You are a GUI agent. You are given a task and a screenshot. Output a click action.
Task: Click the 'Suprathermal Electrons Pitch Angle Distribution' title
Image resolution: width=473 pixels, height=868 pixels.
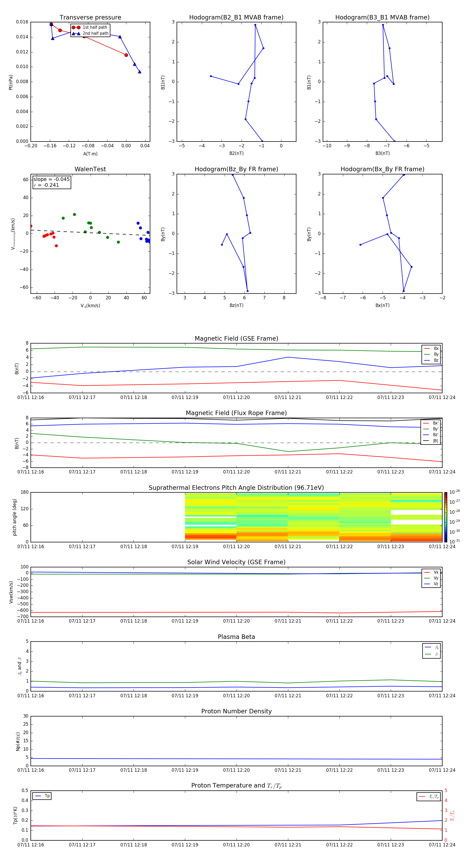point(236,488)
